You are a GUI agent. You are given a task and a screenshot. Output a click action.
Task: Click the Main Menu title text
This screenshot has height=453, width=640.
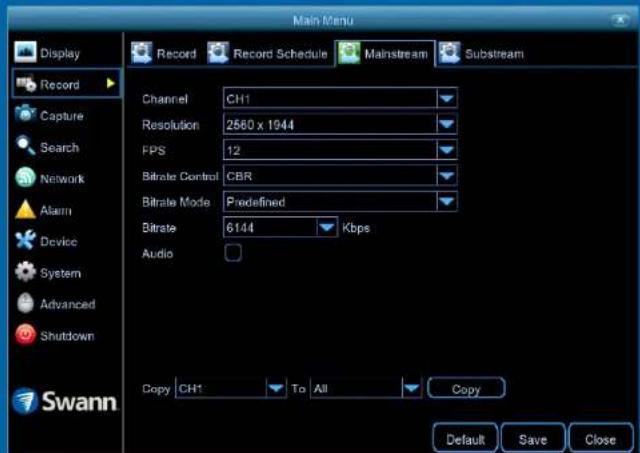coord(323,20)
